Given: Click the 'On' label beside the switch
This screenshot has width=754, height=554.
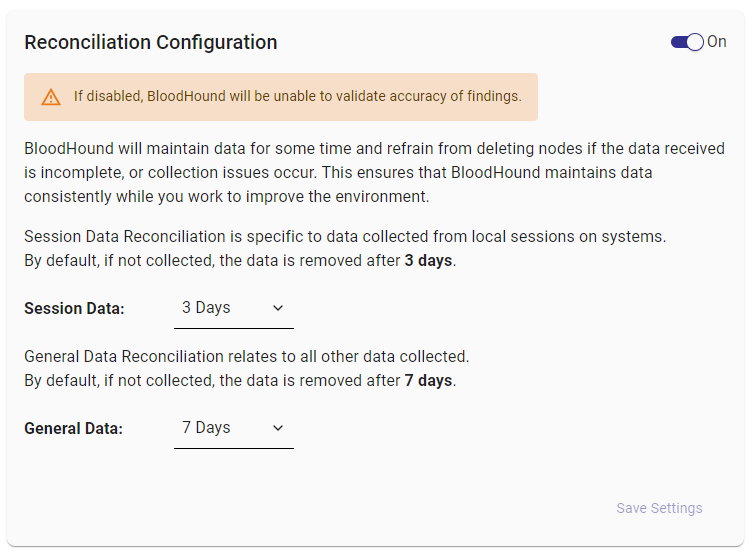Looking at the screenshot, I should [x=717, y=42].
